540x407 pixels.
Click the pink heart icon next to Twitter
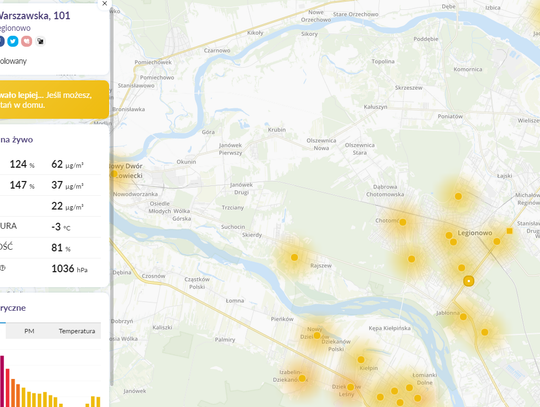click(27, 41)
